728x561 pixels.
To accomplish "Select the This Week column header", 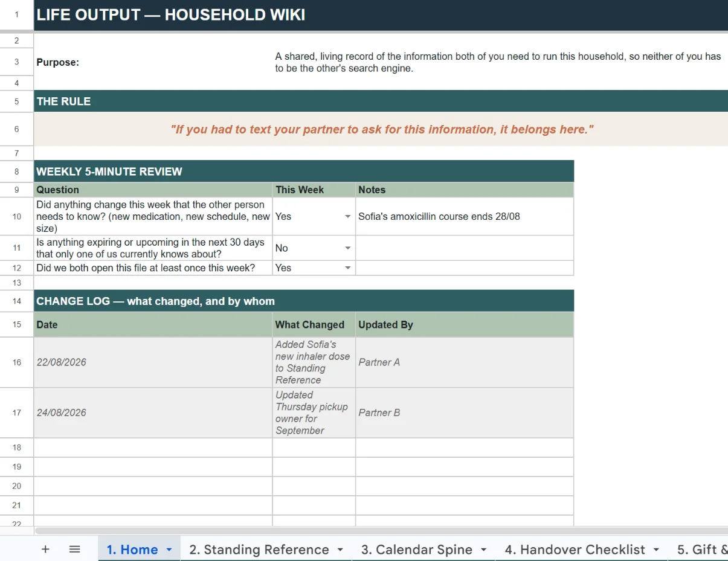I will 314,190.
